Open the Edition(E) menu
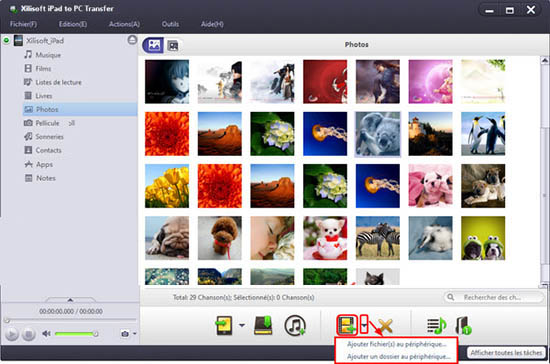 [73, 24]
